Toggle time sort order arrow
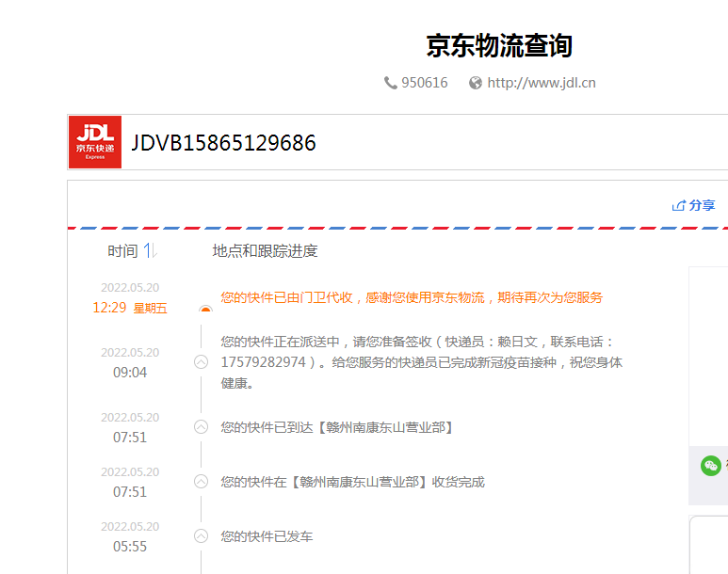This screenshot has height=574, width=728. click(x=151, y=250)
